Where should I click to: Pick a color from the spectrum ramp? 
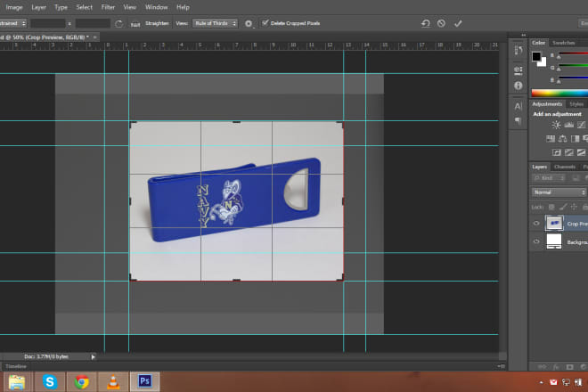coord(559,93)
